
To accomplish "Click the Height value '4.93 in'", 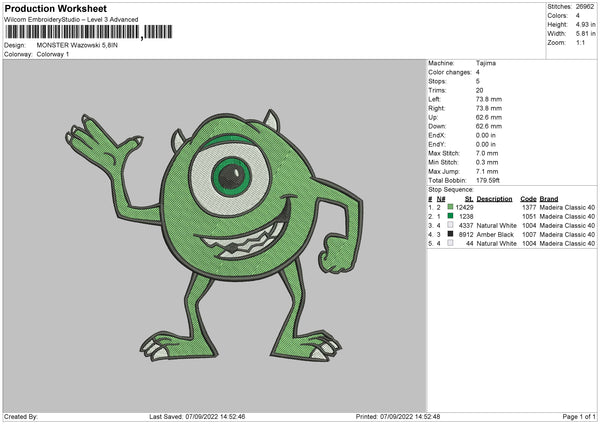I will [585, 24].
